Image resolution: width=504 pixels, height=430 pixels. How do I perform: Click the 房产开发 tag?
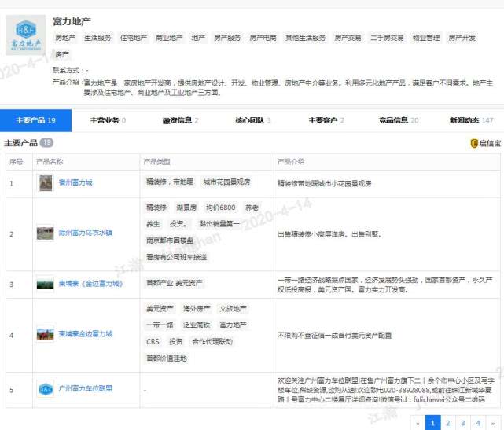462,38
